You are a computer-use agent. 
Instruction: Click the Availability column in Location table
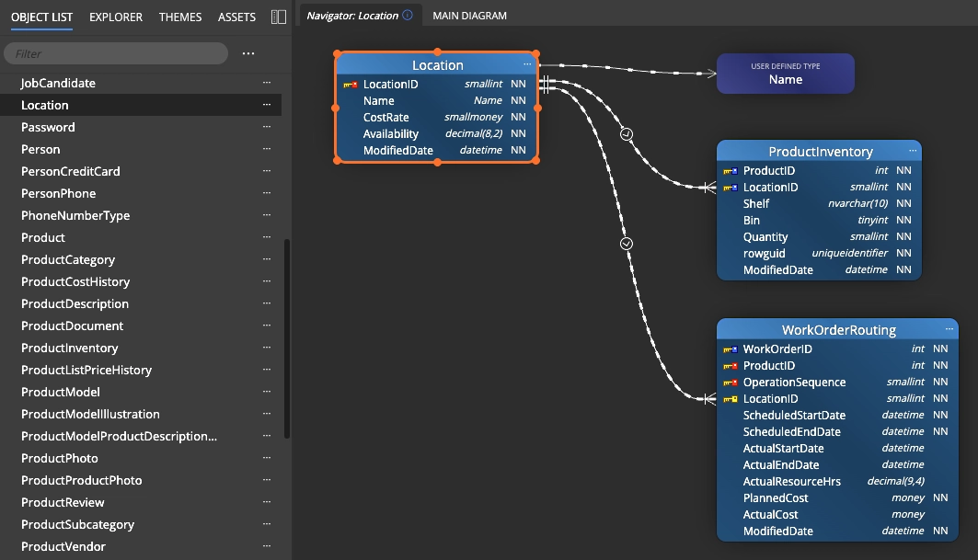[x=437, y=133]
